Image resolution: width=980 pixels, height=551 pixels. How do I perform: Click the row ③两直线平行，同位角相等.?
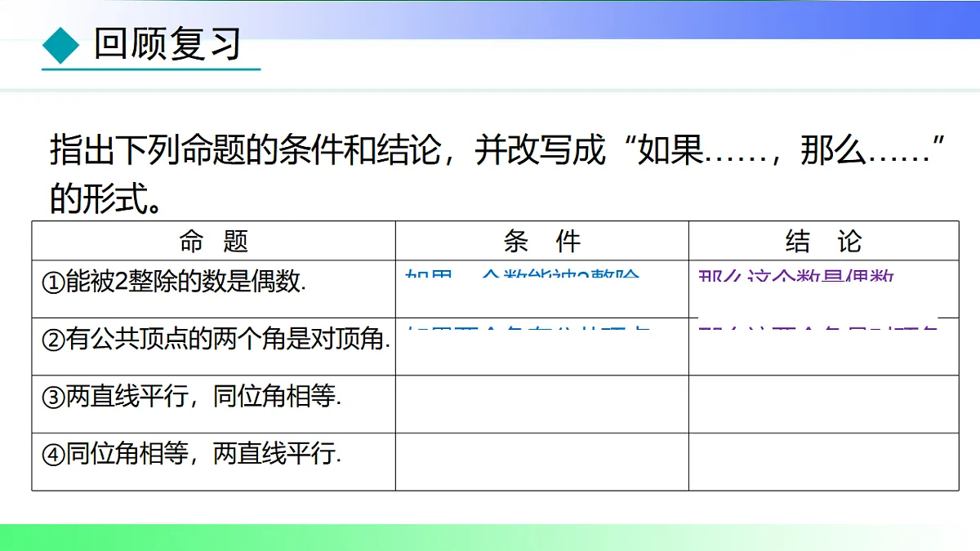[191, 397]
